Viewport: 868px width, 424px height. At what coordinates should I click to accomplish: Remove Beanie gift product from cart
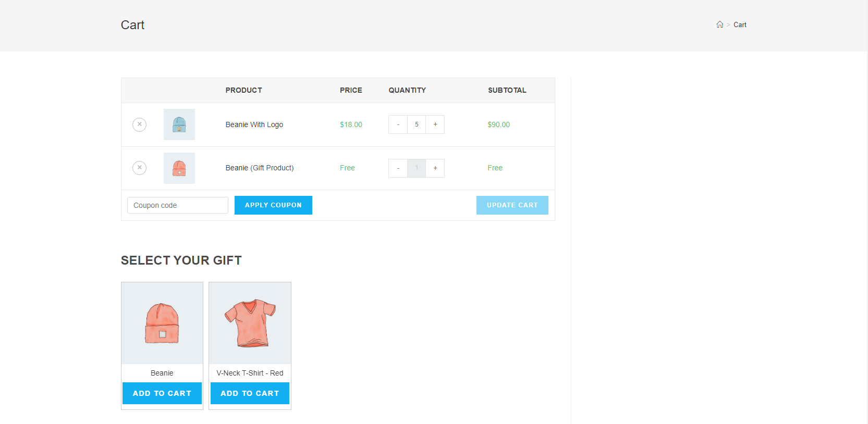point(139,168)
